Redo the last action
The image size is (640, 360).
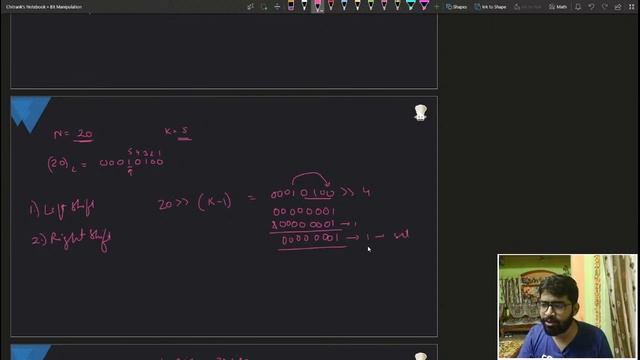pyautogui.click(x=605, y=7)
